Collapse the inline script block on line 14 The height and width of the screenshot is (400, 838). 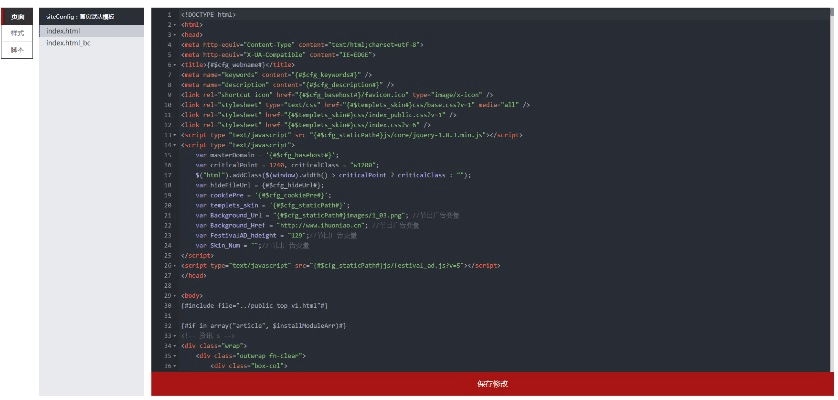click(x=174, y=144)
